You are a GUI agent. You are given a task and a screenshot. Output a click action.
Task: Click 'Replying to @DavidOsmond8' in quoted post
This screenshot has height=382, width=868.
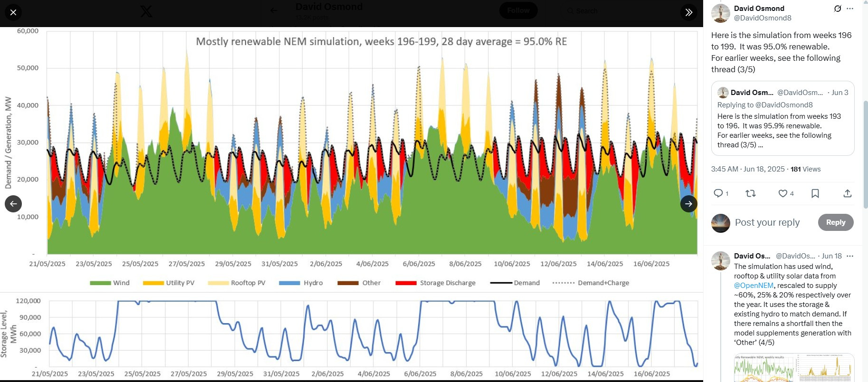(x=765, y=105)
